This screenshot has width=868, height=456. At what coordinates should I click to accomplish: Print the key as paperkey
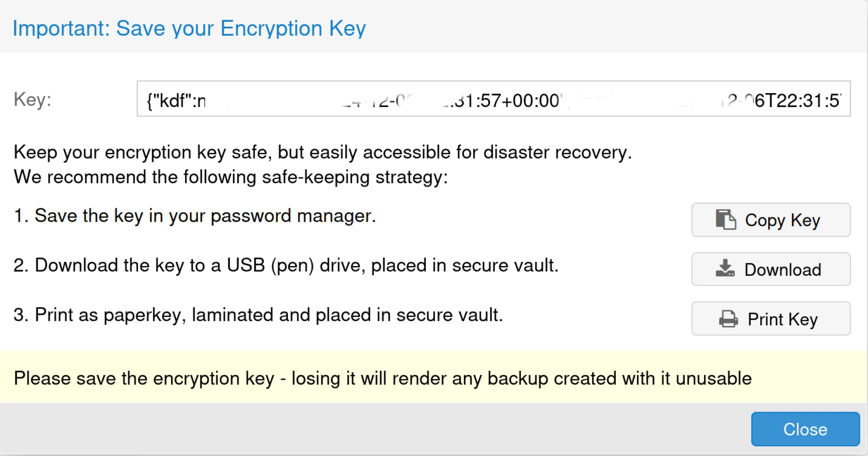click(x=770, y=319)
